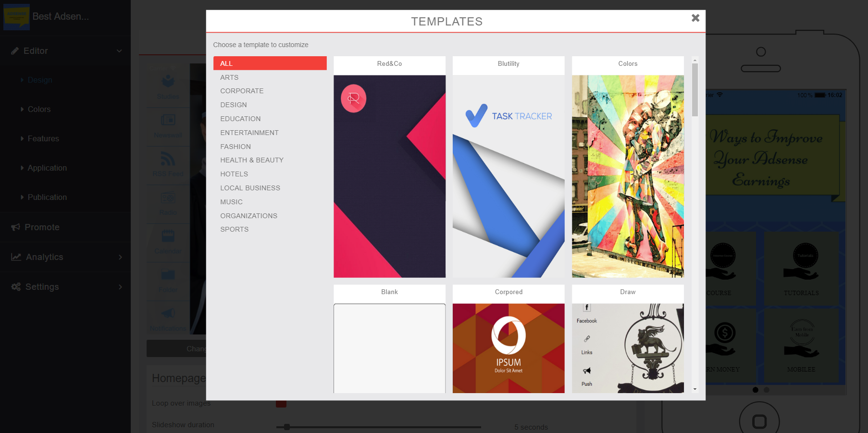Image resolution: width=868 pixels, height=433 pixels.
Task: Click the first preview page dot
Action: click(x=756, y=390)
